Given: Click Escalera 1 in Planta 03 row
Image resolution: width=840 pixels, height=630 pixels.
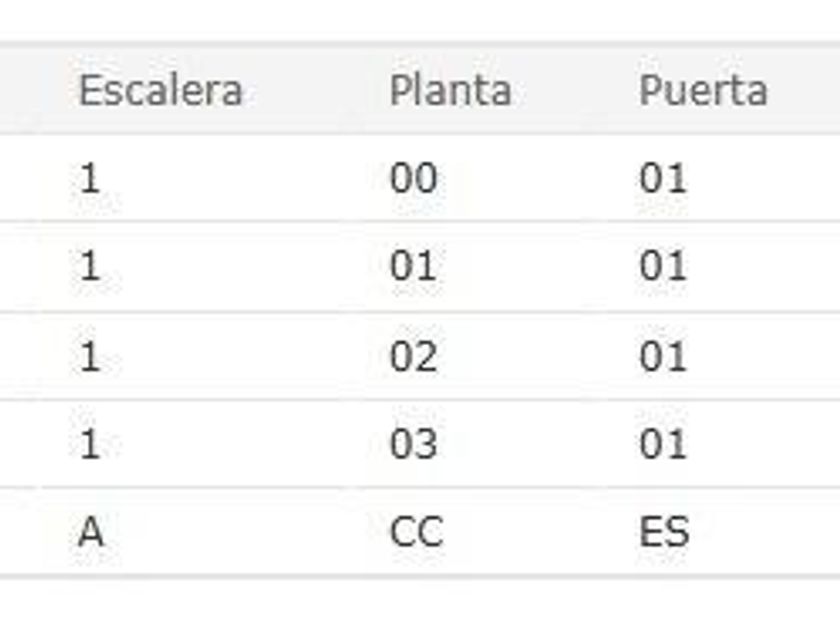Looking at the screenshot, I should click(90, 444).
